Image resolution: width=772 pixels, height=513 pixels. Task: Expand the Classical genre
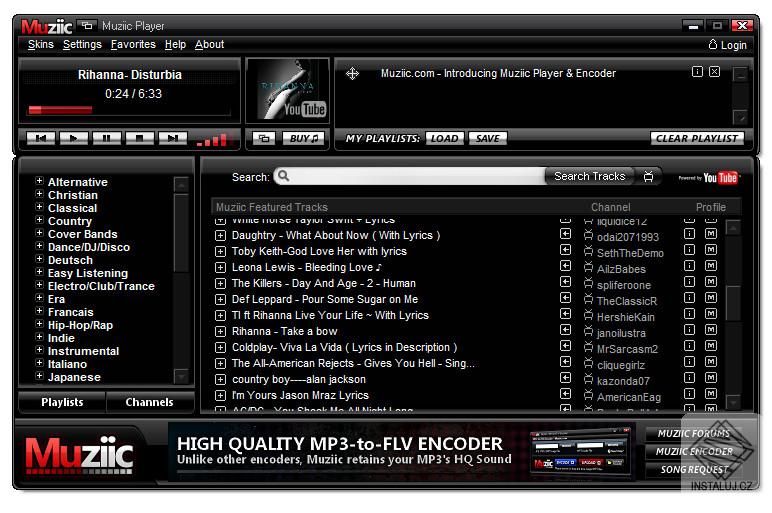(x=39, y=207)
